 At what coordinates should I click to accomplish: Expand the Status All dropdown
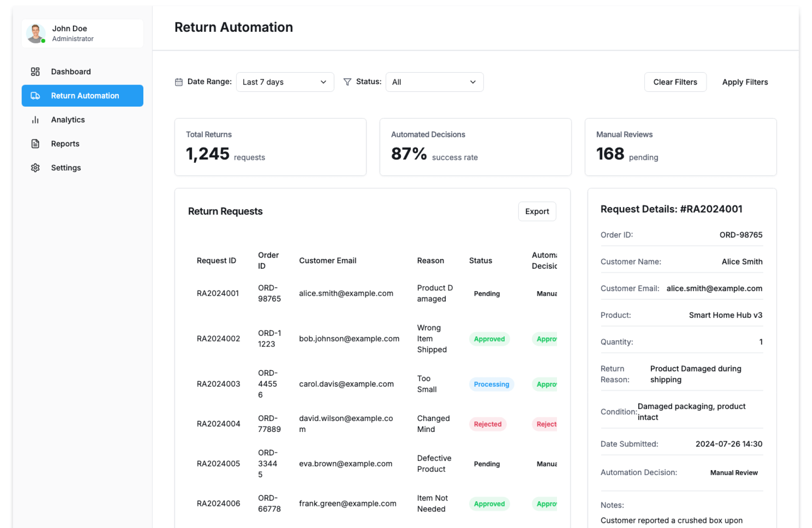tap(434, 82)
